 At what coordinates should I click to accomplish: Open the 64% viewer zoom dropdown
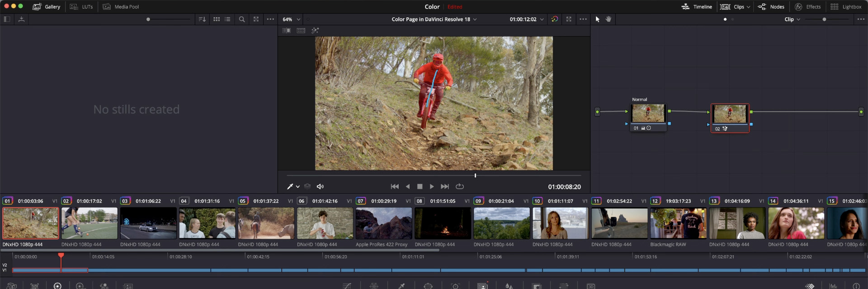point(291,19)
